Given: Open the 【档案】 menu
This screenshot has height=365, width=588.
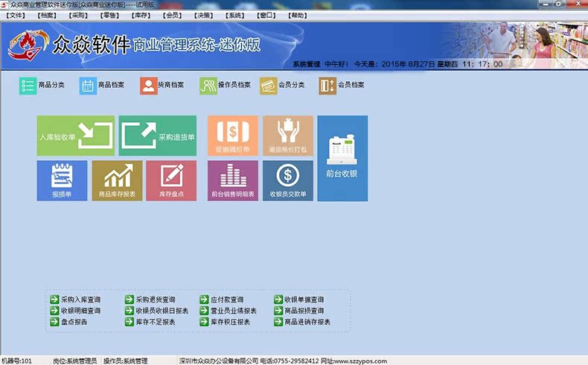Looking at the screenshot, I should [x=47, y=16].
